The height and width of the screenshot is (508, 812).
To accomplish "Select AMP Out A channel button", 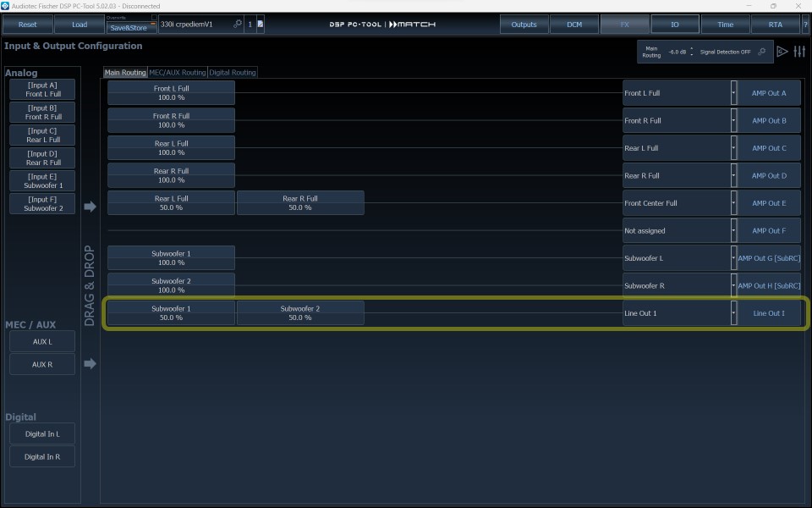I will [769, 93].
